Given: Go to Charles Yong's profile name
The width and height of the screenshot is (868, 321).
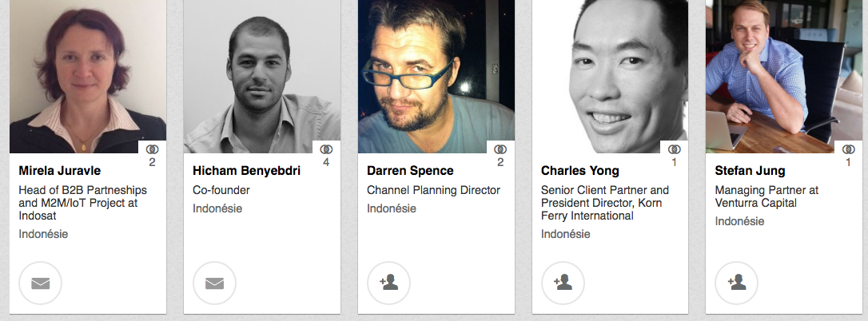Looking at the screenshot, I should (x=579, y=171).
